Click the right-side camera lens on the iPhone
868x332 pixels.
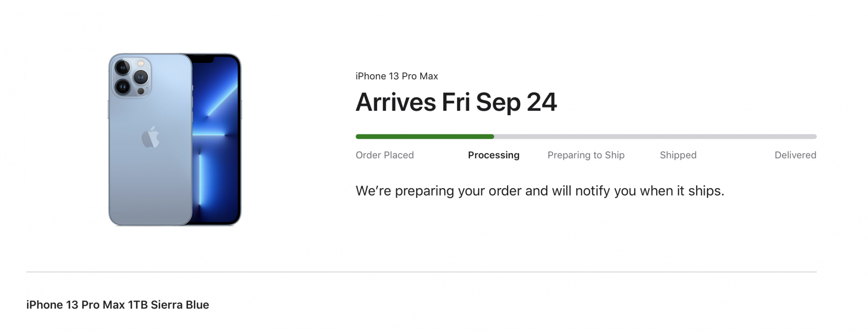[141, 78]
